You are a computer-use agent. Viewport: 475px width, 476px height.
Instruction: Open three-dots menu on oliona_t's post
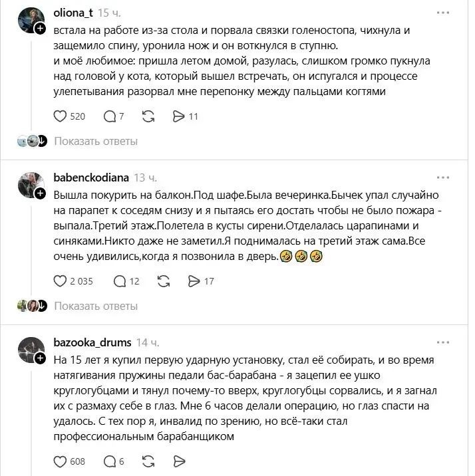click(443, 13)
